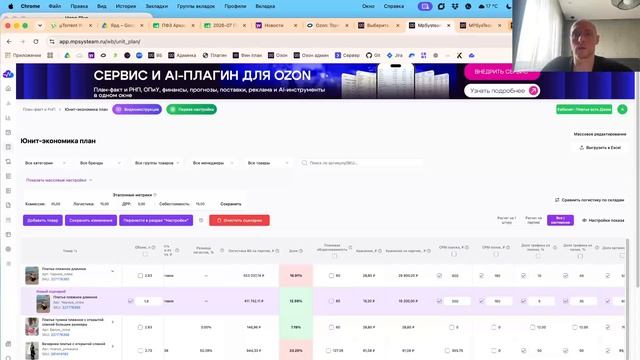Toggle the Плановая оборачиваемость header checkbox
Viewport: 640px width, 360px height.
335,256
